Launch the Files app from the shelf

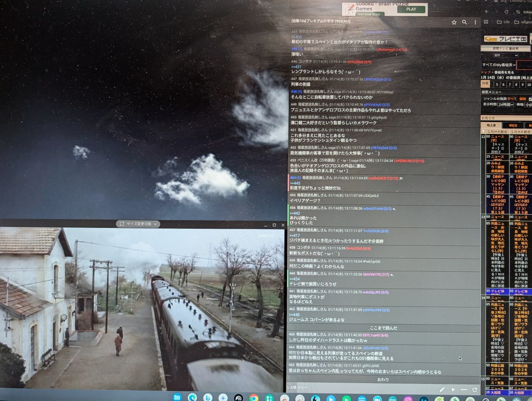click(x=177, y=398)
